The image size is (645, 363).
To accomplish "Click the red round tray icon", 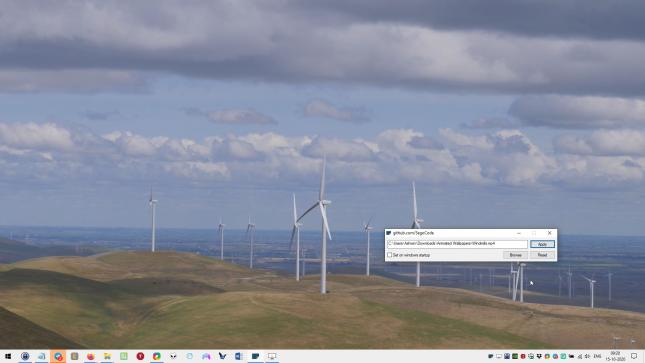I will coord(523,356).
